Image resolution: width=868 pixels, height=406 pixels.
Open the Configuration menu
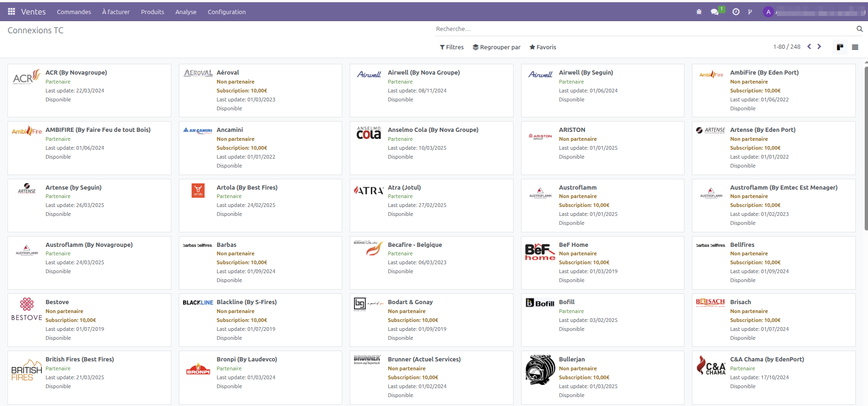[x=227, y=12]
